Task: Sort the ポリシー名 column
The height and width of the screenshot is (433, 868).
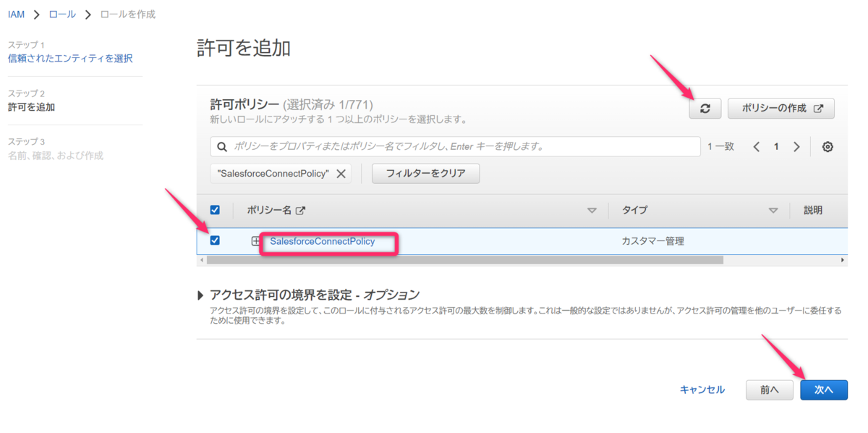Action: pyautogui.click(x=592, y=210)
